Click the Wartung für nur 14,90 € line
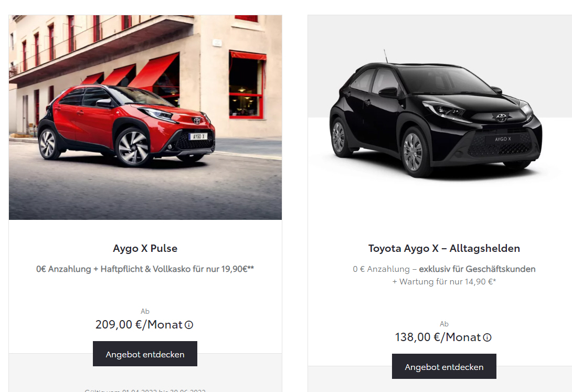Viewport: 572px width, 392px height. (x=444, y=281)
